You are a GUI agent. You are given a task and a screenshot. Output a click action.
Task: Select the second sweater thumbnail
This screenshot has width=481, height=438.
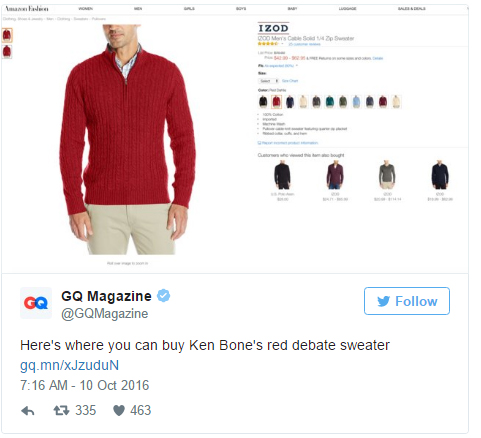click(7, 52)
